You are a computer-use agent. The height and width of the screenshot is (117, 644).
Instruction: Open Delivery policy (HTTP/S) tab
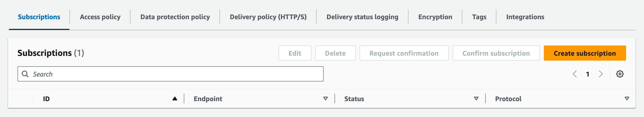click(x=268, y=17)
